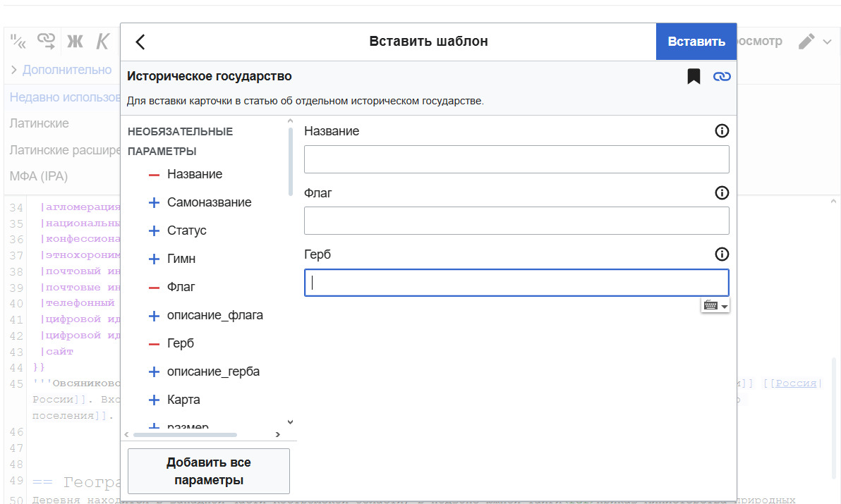Screen dimensions: 841x504
Task: Click the bookmark icon beside Историческое государство
Action: coord(694,77)
